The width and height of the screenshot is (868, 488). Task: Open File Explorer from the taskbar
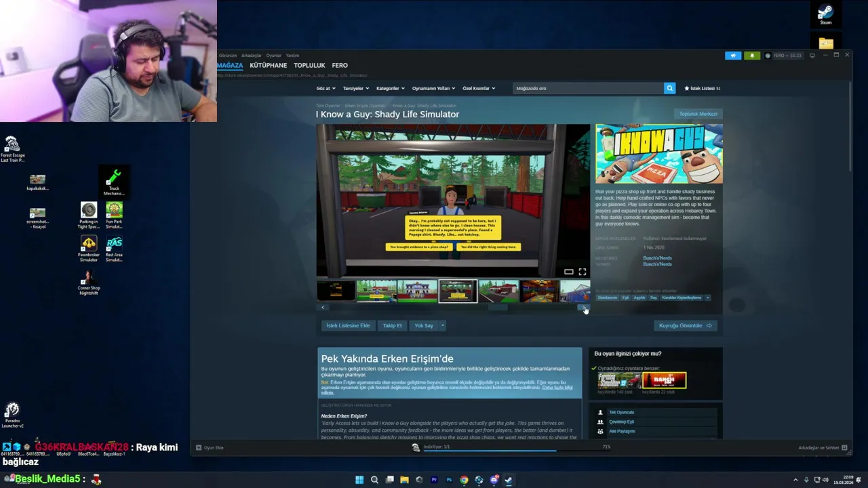click(x=404, y=480)
